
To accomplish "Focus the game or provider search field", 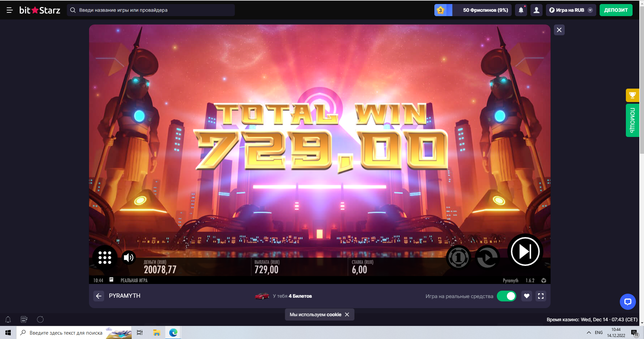I will (151, 10).
